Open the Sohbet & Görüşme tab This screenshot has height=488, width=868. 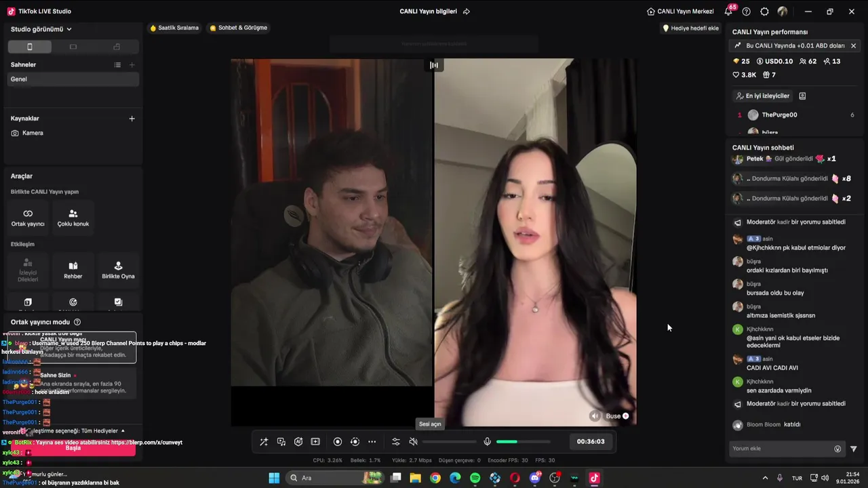(x=239, y=28)
